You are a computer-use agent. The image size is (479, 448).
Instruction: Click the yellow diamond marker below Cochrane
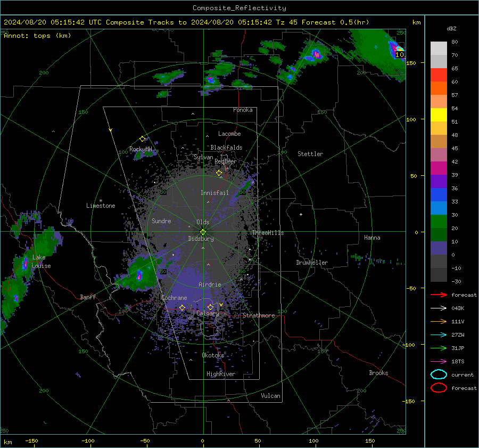pyautogui.click(x=182, y=308)
